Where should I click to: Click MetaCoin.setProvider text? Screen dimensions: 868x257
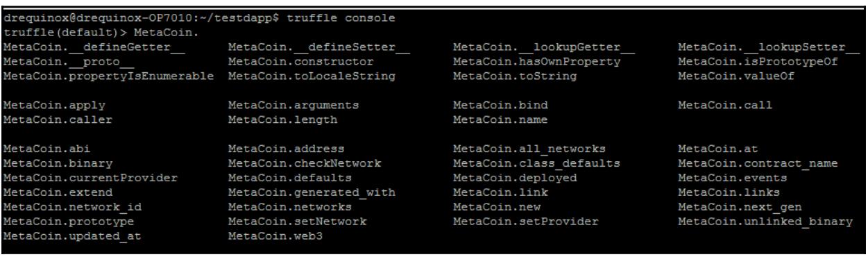click(x=525, y=222)
